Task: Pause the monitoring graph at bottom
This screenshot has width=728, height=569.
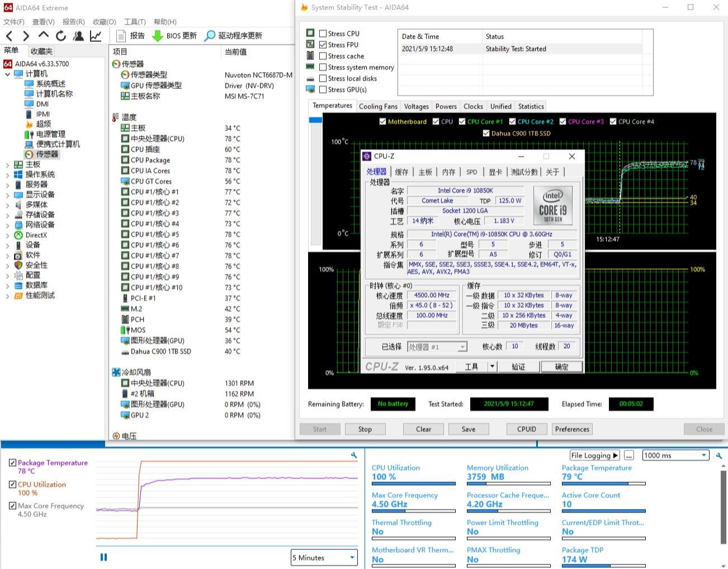Action: point(103,557)
